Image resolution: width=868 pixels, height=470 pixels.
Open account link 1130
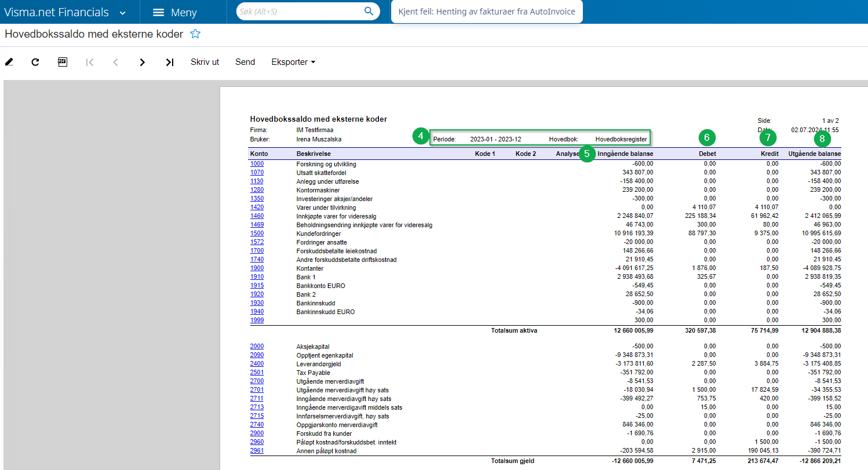257,181
